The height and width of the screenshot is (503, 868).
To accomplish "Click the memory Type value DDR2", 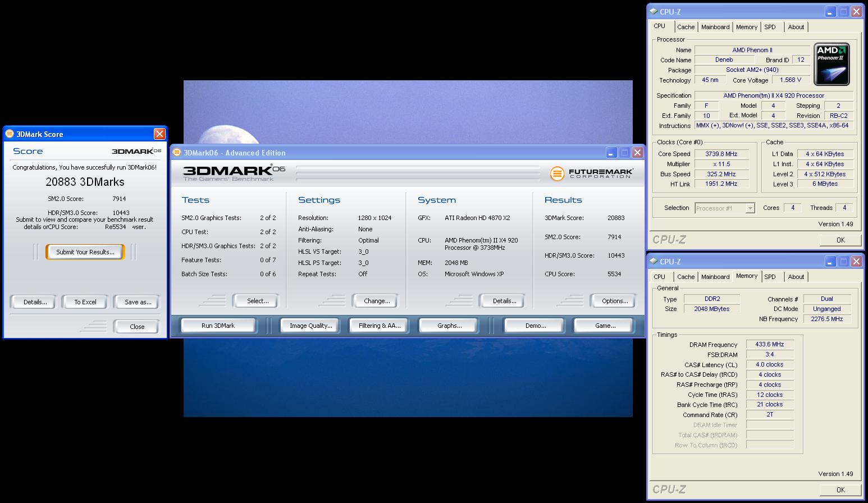I will pyautogui.click(x=711, y=299).
